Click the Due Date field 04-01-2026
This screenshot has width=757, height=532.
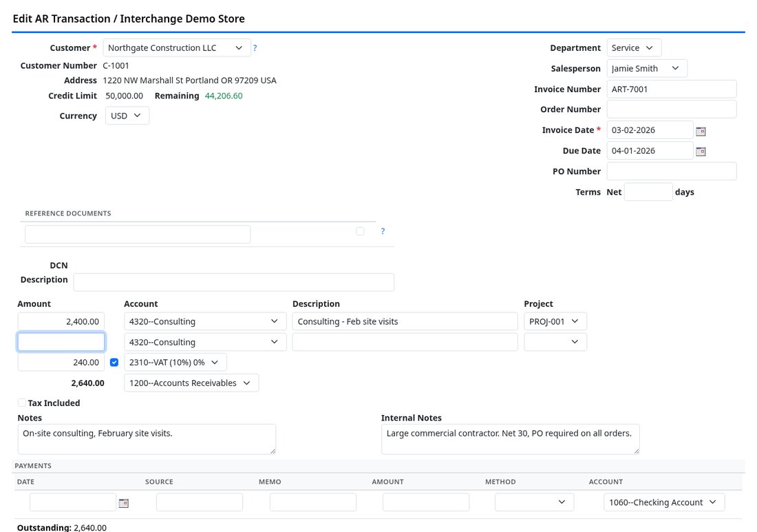650,151
